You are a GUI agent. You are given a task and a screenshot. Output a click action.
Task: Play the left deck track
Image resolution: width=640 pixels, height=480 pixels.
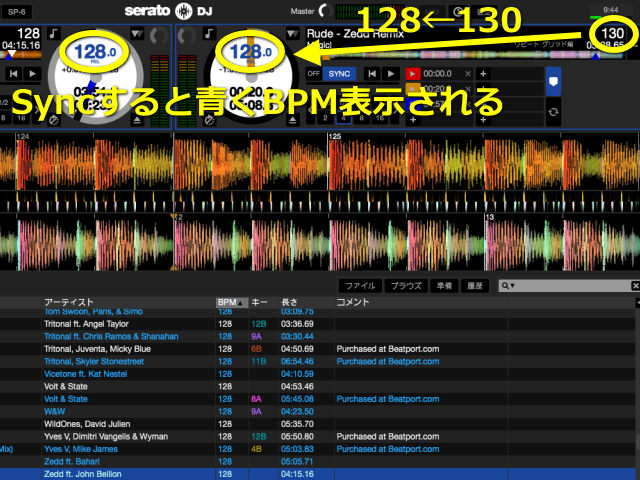point(32,74)
